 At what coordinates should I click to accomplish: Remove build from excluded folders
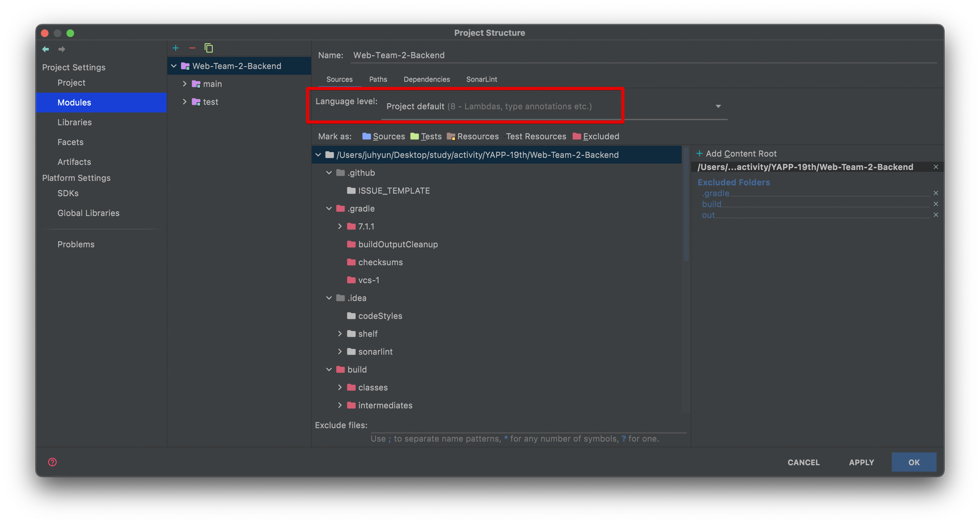pyautogui.click(x=936, y=204)
